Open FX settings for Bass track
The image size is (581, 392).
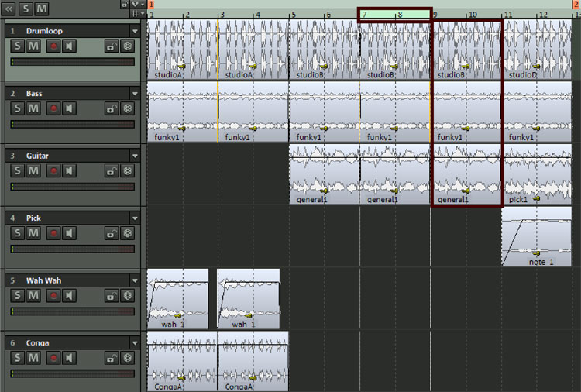(128, 108)
